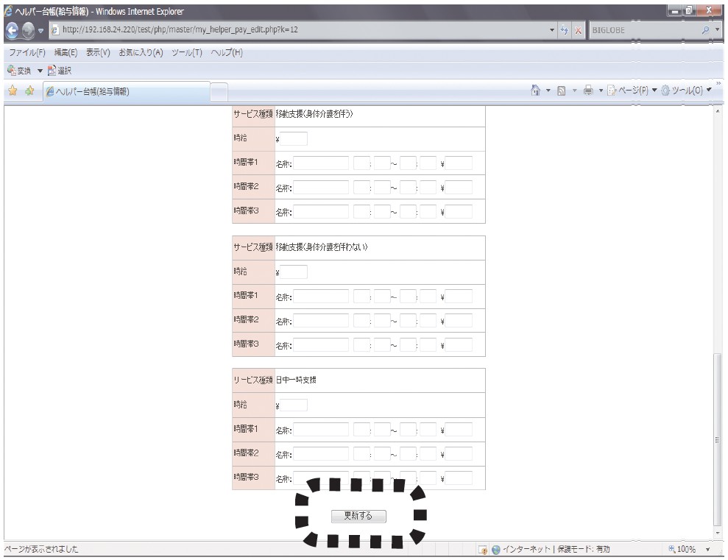728x560 pixels.
Task: Click 時間帯3 amount field under 移動支援(身体介護を伴う)
Action: click(x=459, y=212)
